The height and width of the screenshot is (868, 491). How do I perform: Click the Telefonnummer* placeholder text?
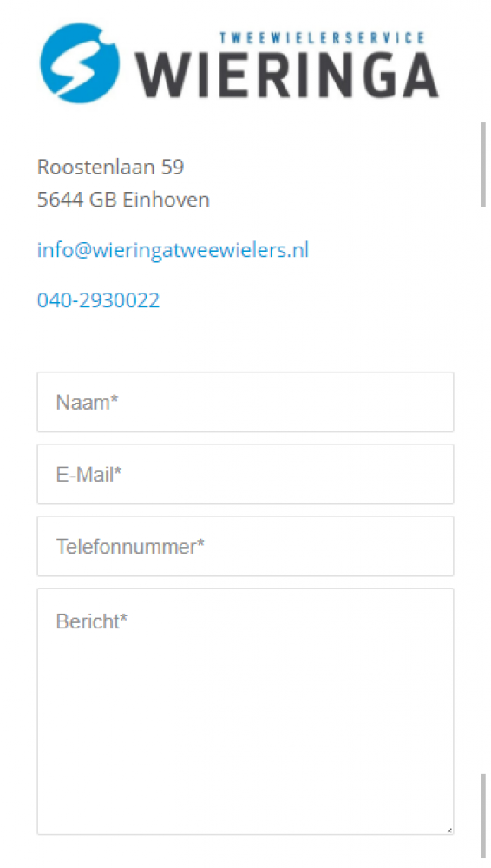130,547
